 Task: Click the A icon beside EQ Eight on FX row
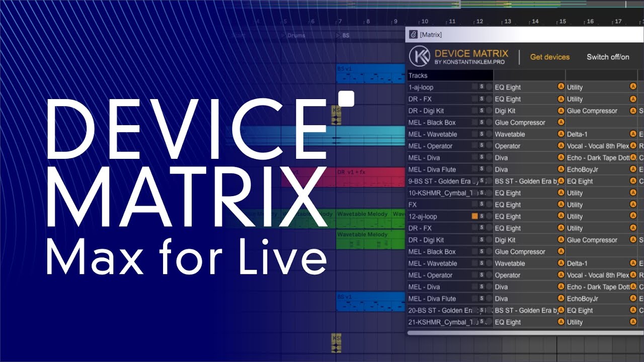click(x=561, y=205)
